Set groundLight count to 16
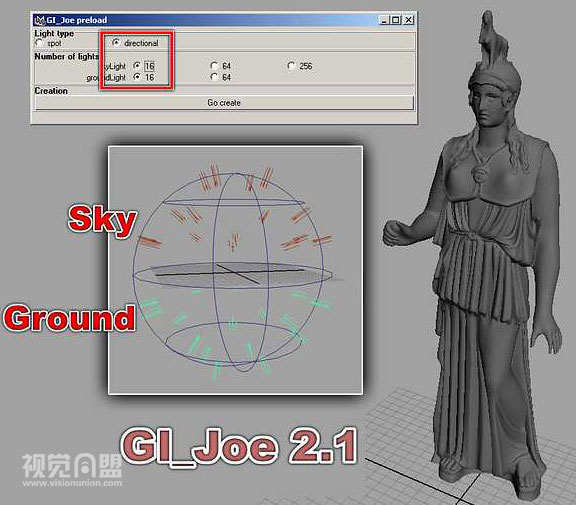Viewport: 576px width, 505px height. point(137,77)
